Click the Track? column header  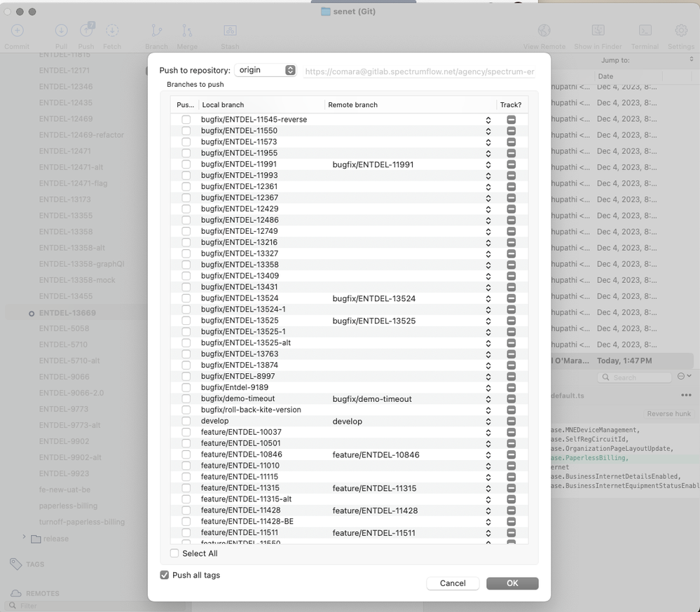[511, 105]
